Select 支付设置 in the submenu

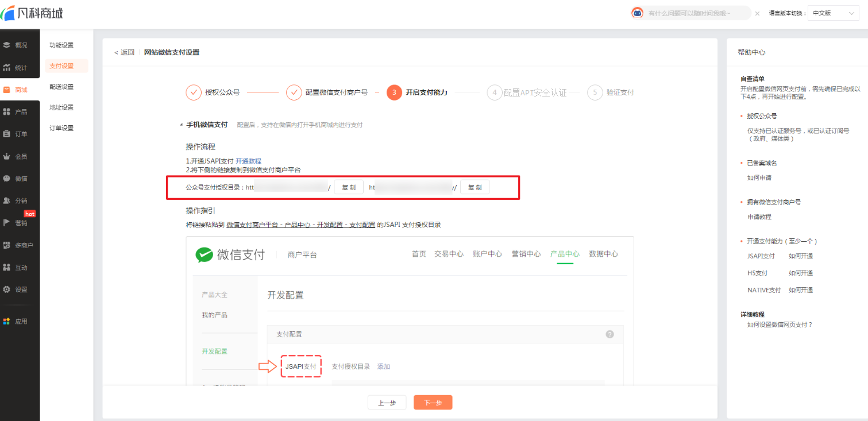[x=67, y=66]
